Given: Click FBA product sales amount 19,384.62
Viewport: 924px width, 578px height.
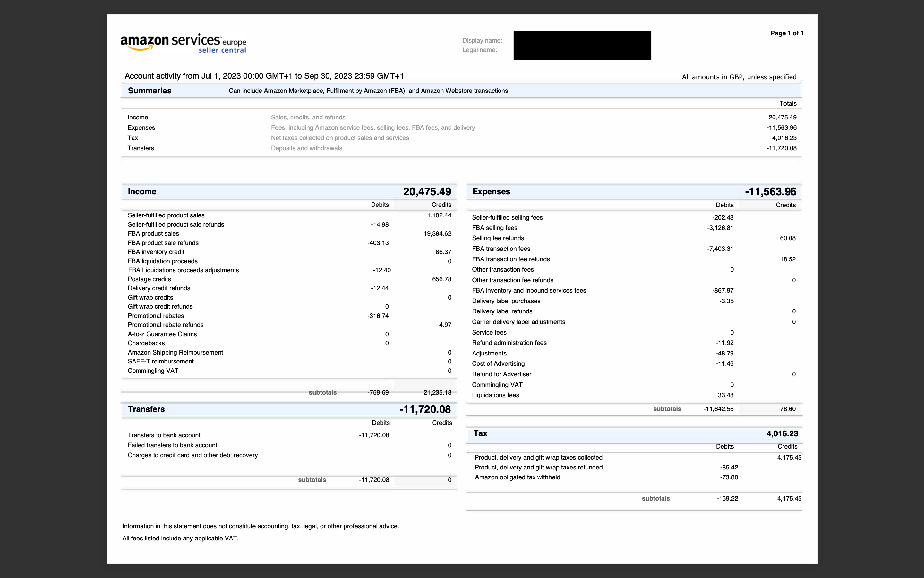Looking at the screenshot, I should 438,233.
